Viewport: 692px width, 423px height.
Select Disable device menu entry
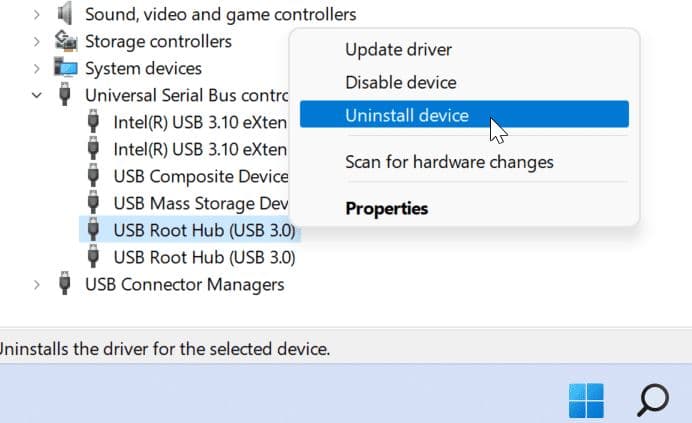coord(400,82)
